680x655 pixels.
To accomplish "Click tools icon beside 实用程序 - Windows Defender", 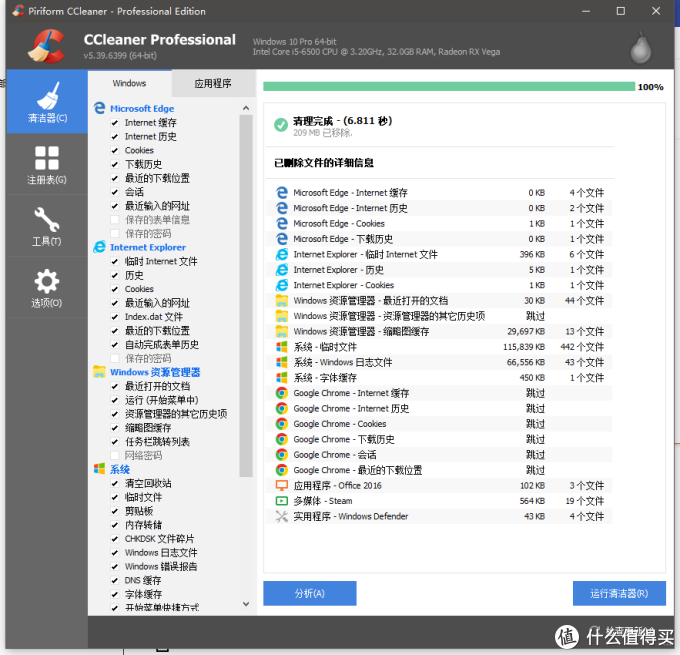I will [x=282, y=516].
